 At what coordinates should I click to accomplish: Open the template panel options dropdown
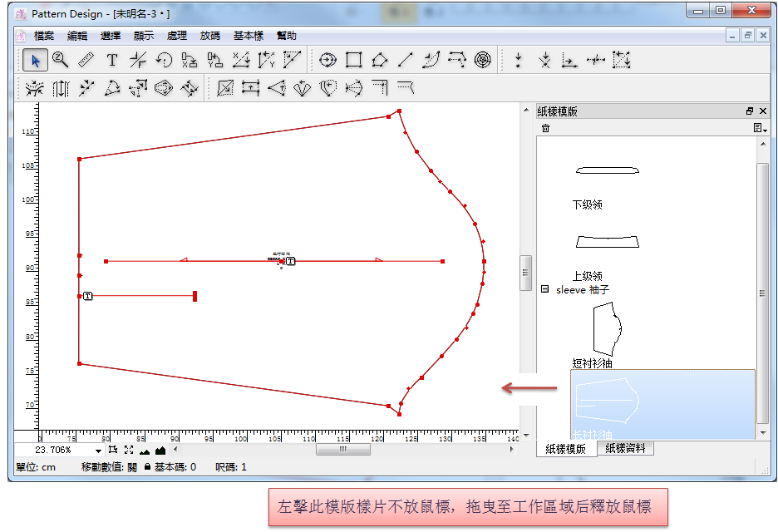click(760, 128)
